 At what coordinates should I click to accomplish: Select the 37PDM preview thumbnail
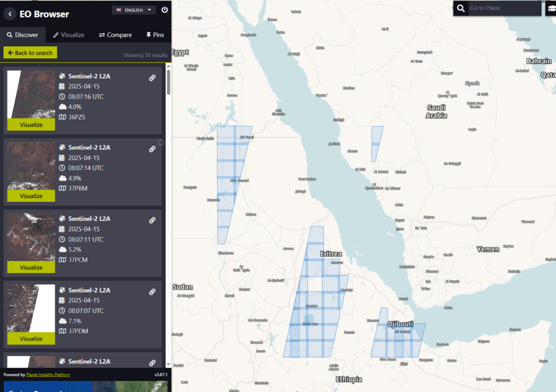click(x=31, y=308)
